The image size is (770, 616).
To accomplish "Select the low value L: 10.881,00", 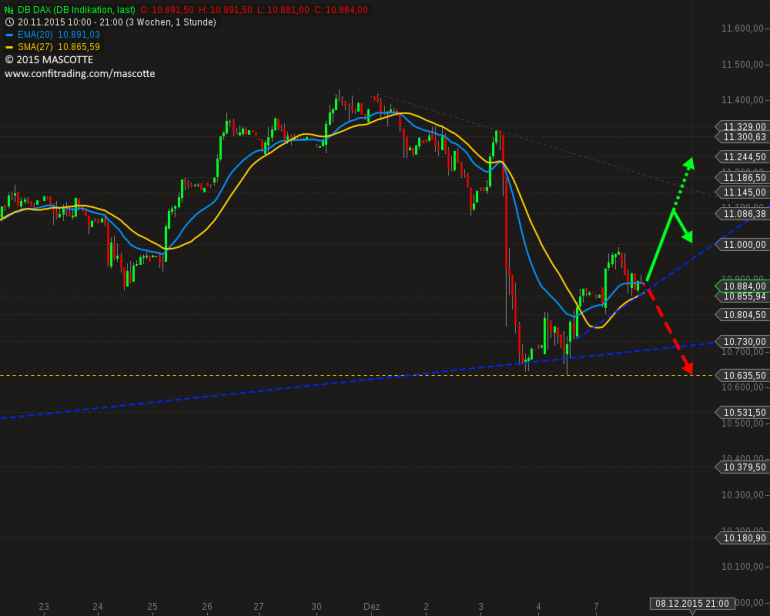I will tap(284, 9).
